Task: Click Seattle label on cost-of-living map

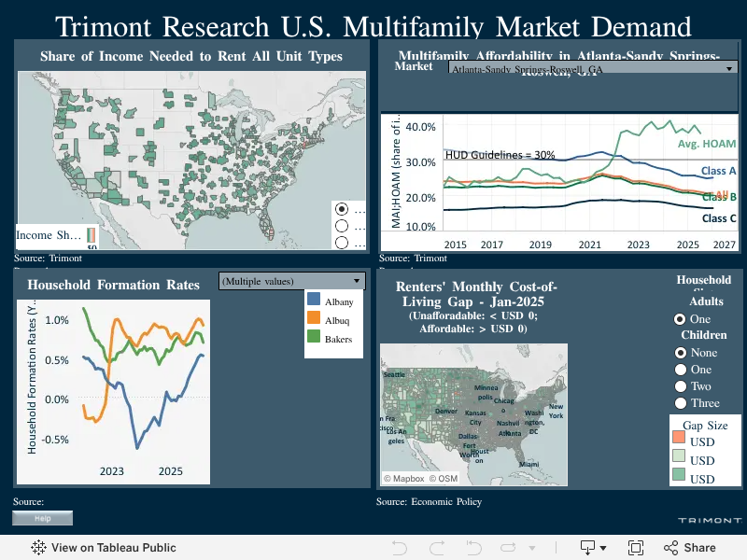Action: point(394,375)
